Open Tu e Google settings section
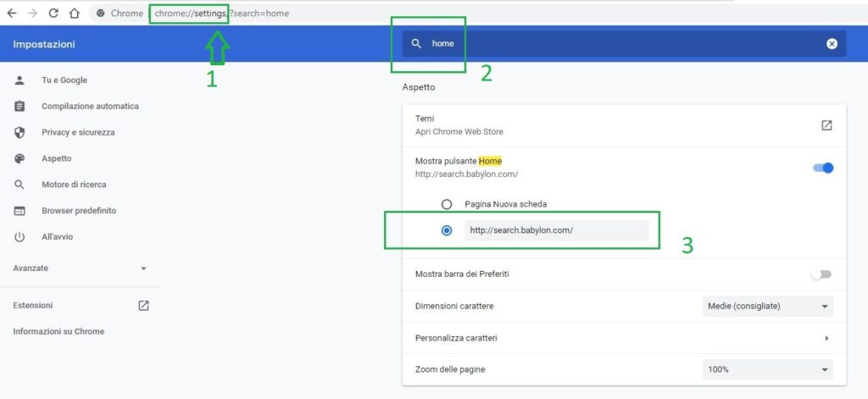 [64, 80]
